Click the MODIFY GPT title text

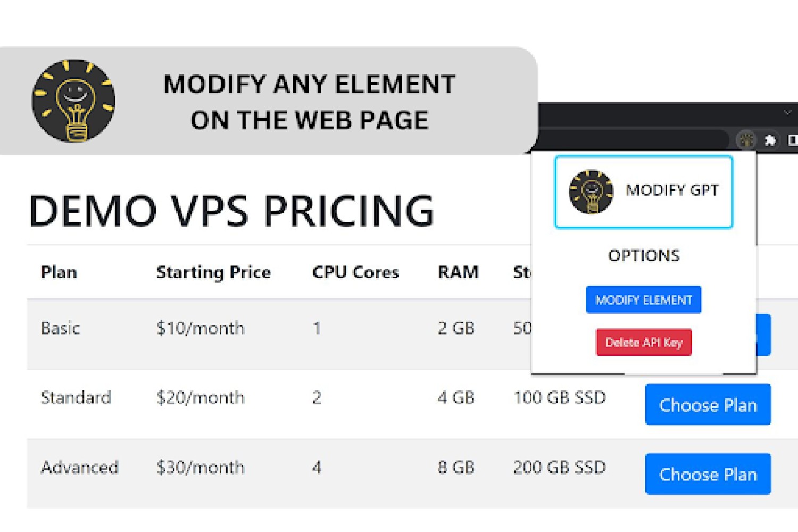672,190
